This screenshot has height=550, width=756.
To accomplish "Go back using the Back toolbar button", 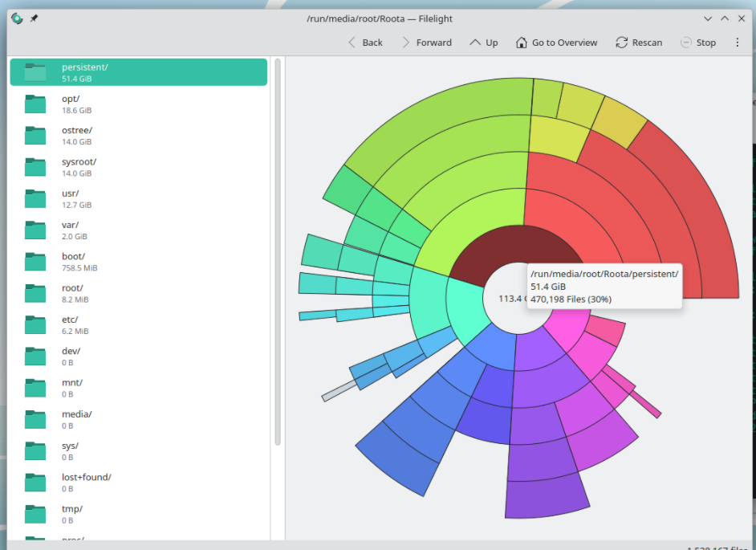I will coord(365,43).
